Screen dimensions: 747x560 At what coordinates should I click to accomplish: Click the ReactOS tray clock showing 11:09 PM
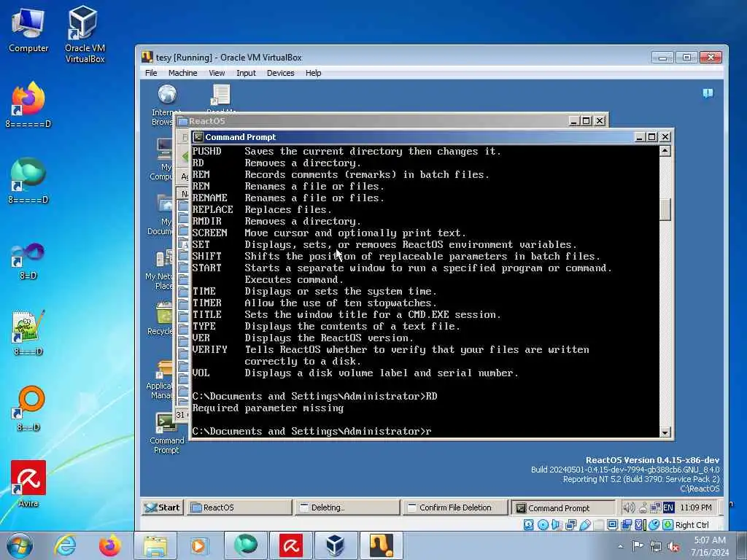[695, 507]
